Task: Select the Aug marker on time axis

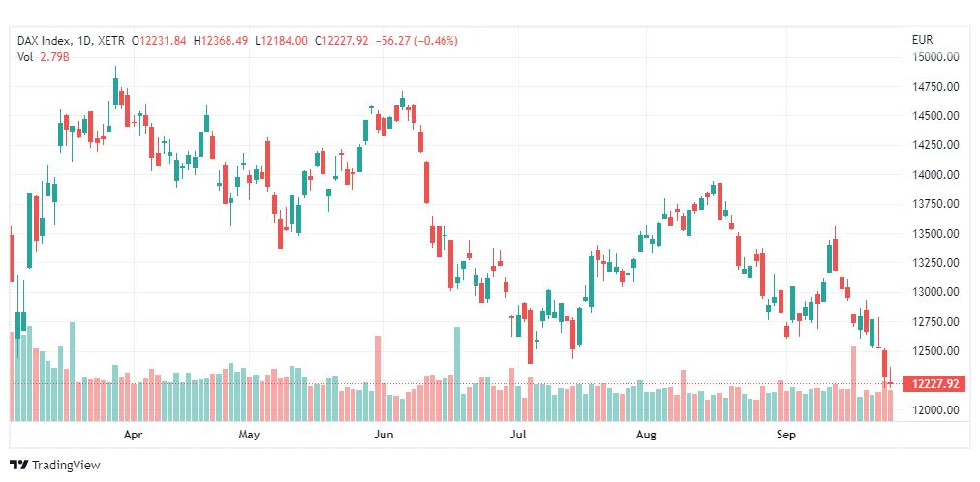Action: point(646,436)
